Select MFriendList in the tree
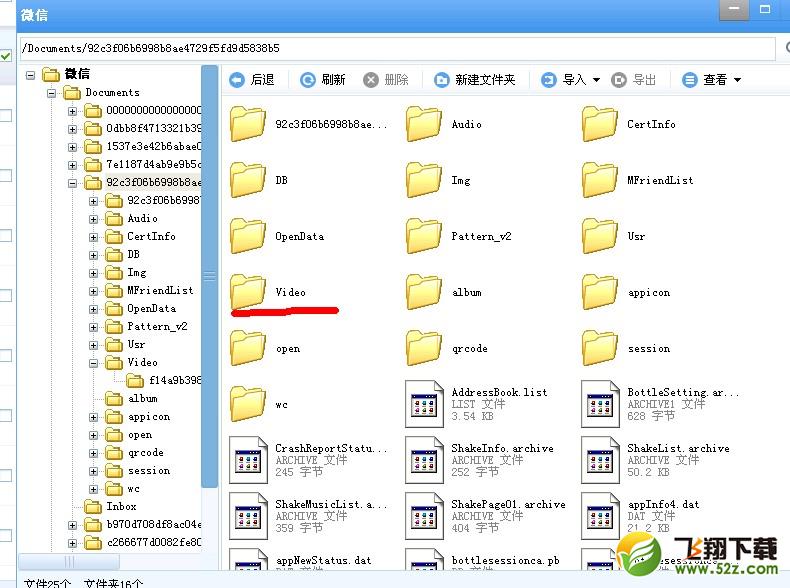The width and height of the screenshot is (790, 588). (150, 290)
